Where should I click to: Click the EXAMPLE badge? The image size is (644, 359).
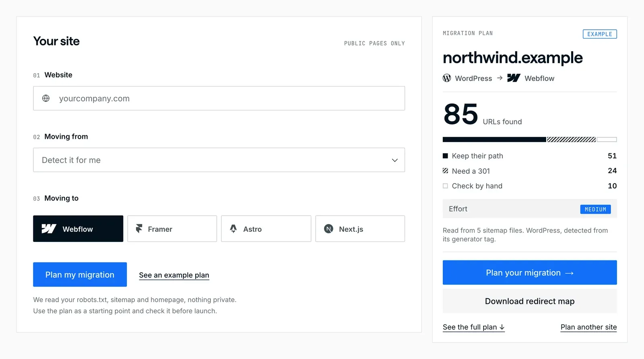600,34
